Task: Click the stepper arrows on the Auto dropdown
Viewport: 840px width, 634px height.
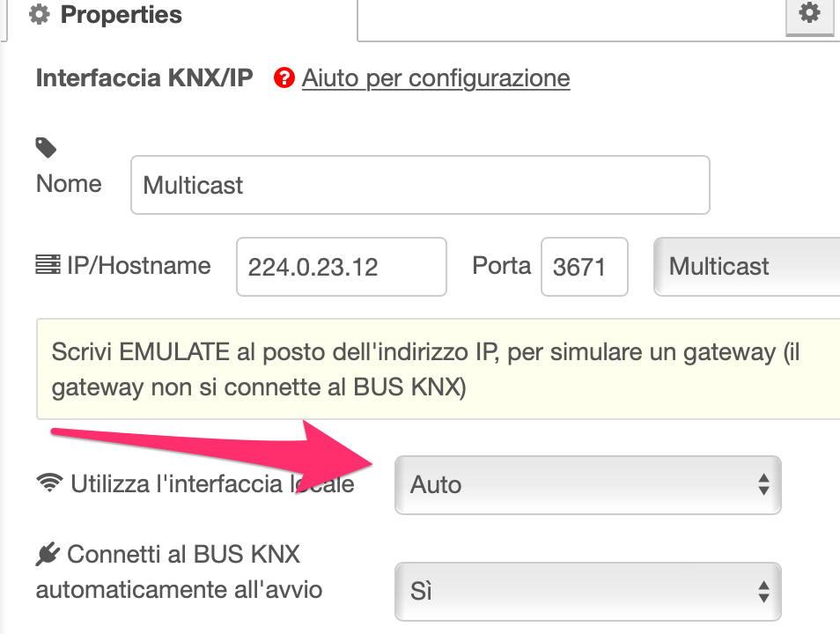Action: pyautogui.click(x=765, y=485)
